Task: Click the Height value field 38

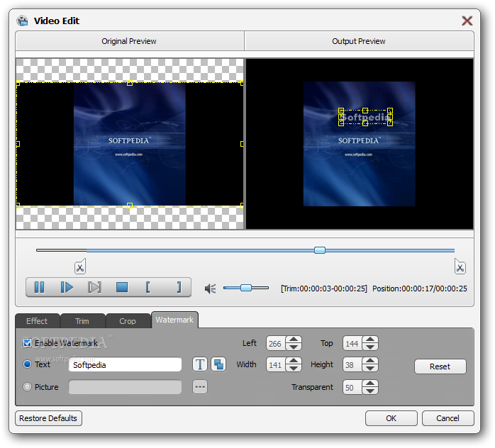Action: coord(352,365)
